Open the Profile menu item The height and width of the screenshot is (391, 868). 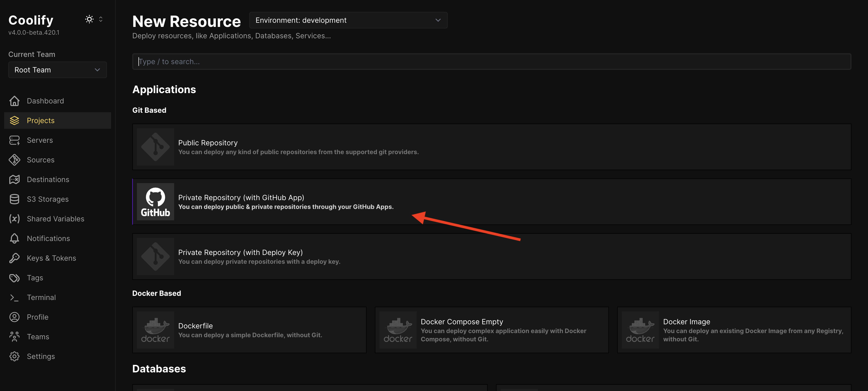click(x=58, y=317)
